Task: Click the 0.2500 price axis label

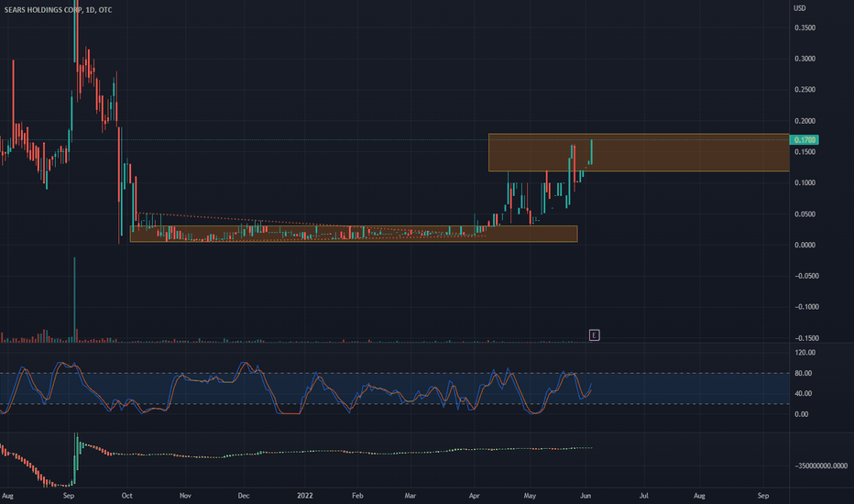Action: 805,90
